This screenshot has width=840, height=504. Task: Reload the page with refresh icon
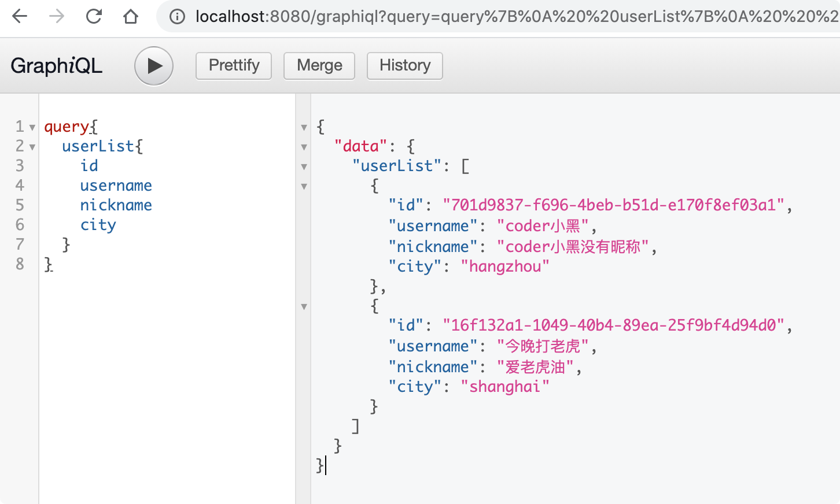(94, 16)
